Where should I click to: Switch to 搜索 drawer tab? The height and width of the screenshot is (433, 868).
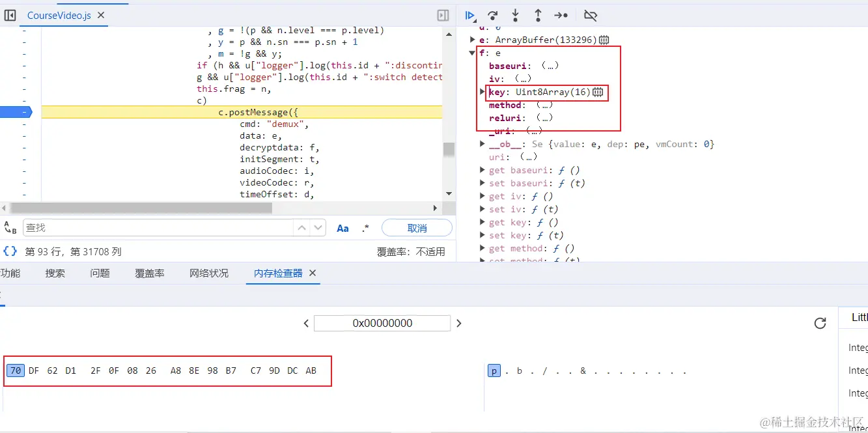55,273
